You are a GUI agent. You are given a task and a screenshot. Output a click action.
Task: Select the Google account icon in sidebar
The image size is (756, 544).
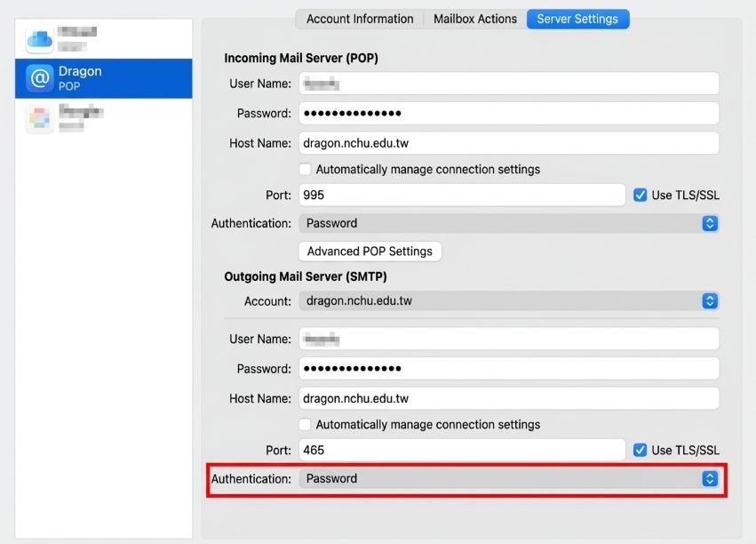pyautogui.click(x=39, y=118)
